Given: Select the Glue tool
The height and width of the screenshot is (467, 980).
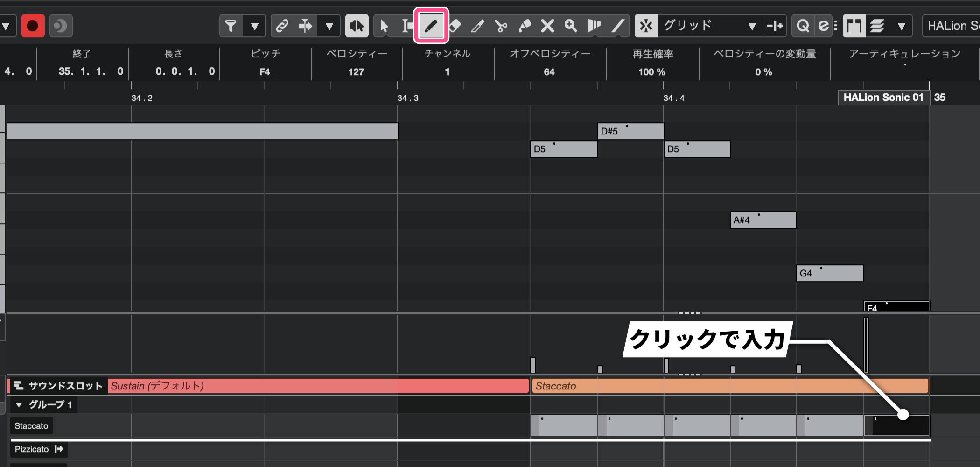Looking at the screenshot, I should click(x=525, y=26).
